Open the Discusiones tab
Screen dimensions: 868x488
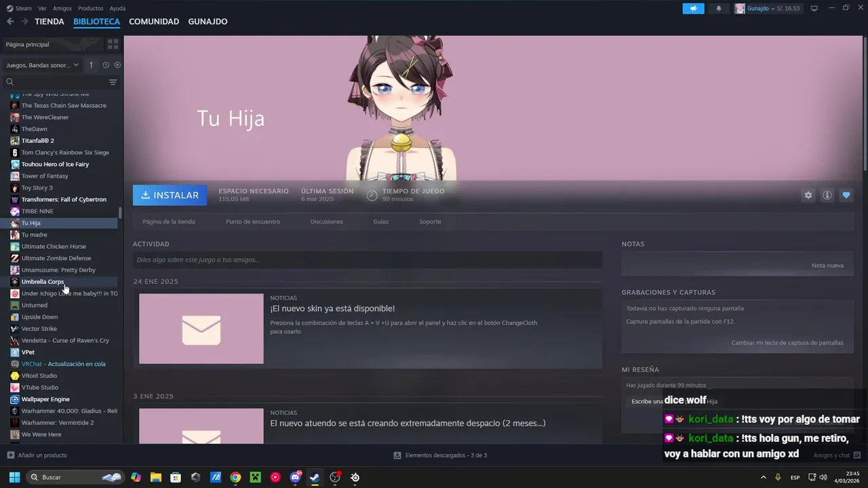click(327, 222)
